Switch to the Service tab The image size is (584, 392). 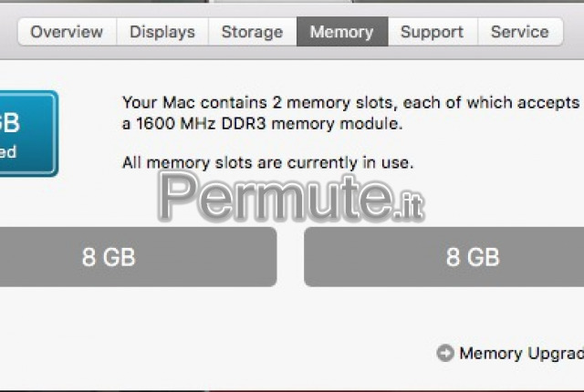pos(520,32)
